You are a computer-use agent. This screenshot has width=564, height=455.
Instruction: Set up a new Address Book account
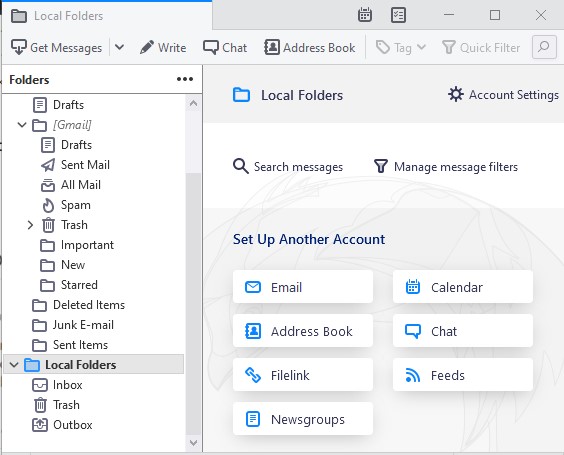coord(303,331)
